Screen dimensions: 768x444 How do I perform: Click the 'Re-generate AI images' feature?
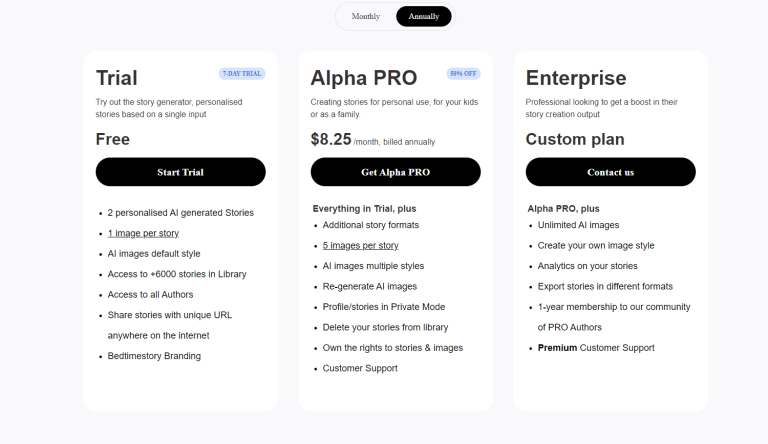[370, 286]
